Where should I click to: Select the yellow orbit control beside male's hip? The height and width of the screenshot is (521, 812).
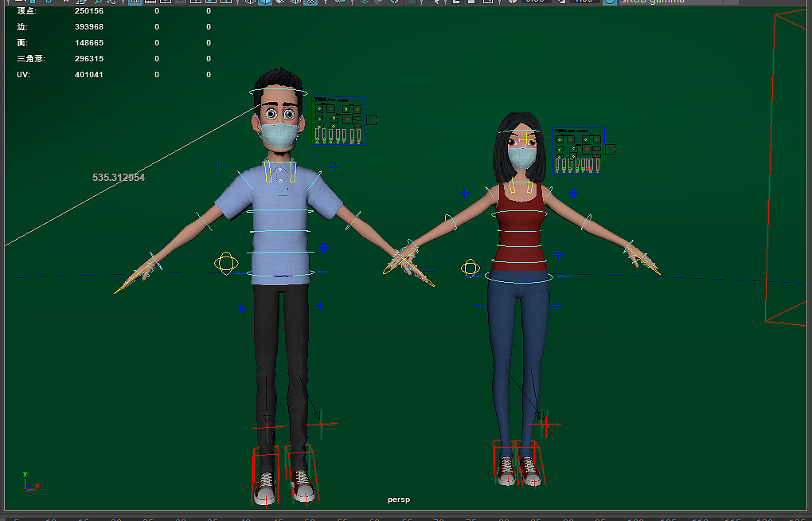point(226,264)
